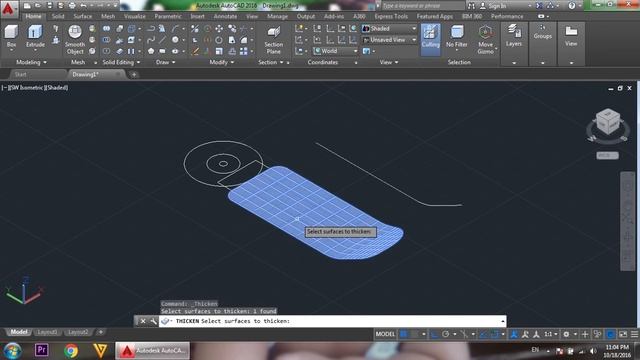Screen dimensions: 640x360
Task: Expand the Solid Editing panel
Action: (x=121, y=62)
